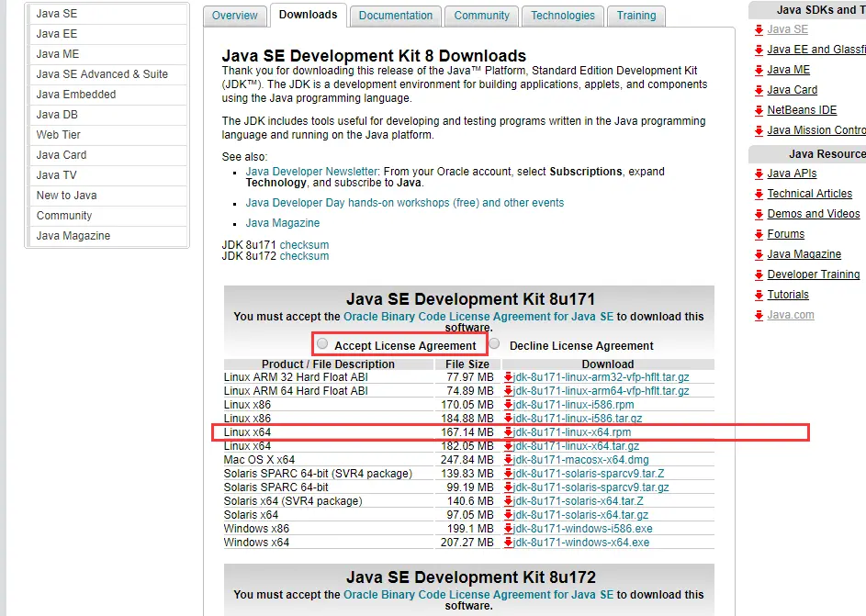This screenshot has height=616, width=866.
Task: Click download arrow icon for jdk-8u171-linux-x64.rpm
Action: (x=509, y=432)
